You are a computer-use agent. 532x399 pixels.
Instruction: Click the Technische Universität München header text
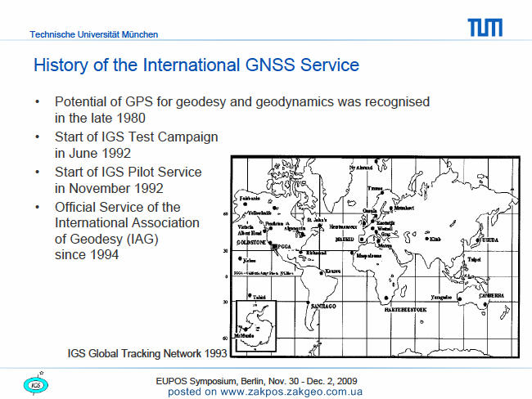pyautogui.click(x=93, y=34)
